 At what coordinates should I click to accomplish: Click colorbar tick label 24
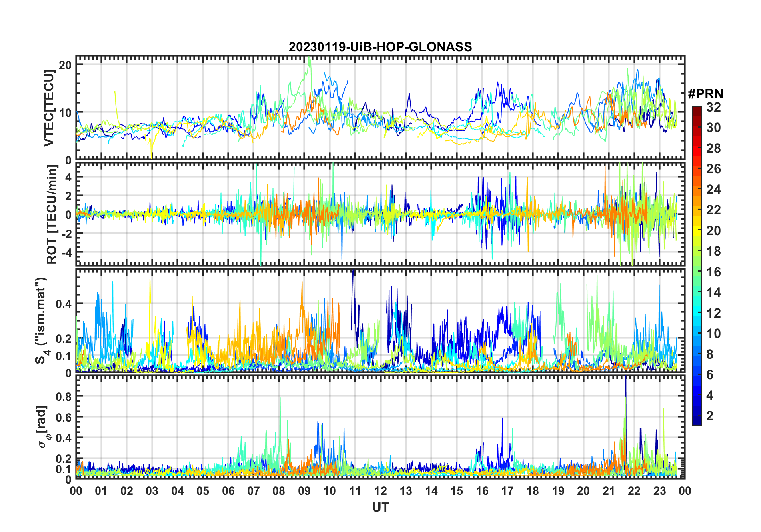coord(713,189)
